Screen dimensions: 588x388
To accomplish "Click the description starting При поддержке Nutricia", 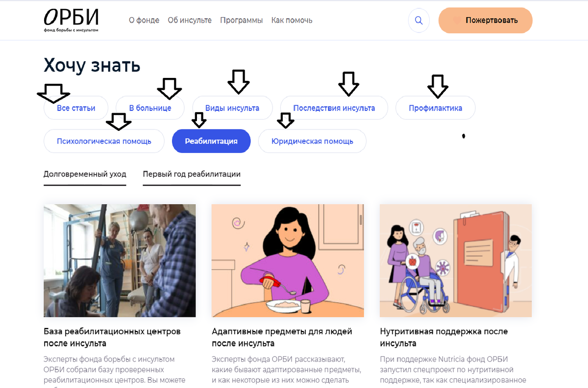I will pos(453,371).
